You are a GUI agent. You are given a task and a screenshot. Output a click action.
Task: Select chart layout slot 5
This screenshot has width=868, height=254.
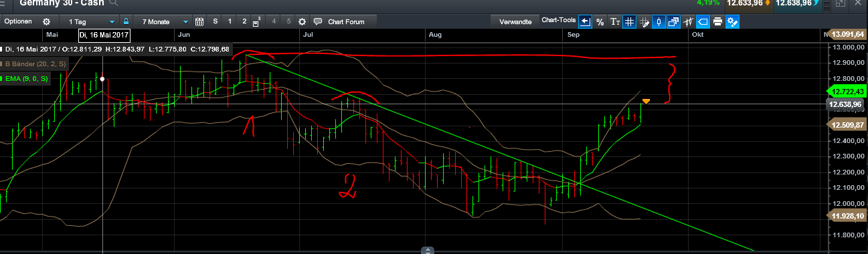288,21
